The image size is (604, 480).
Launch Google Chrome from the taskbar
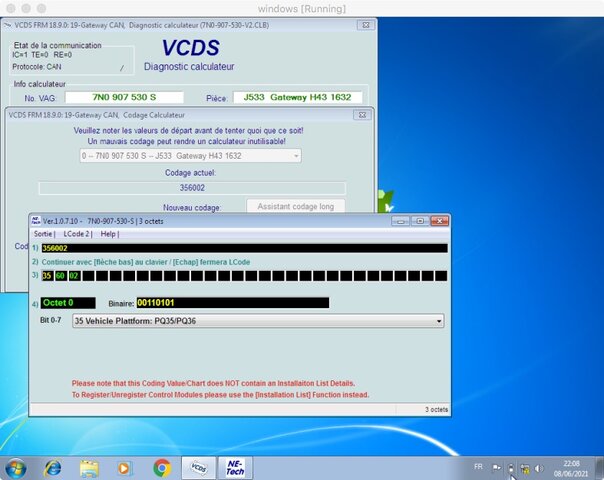pos(162,468)
